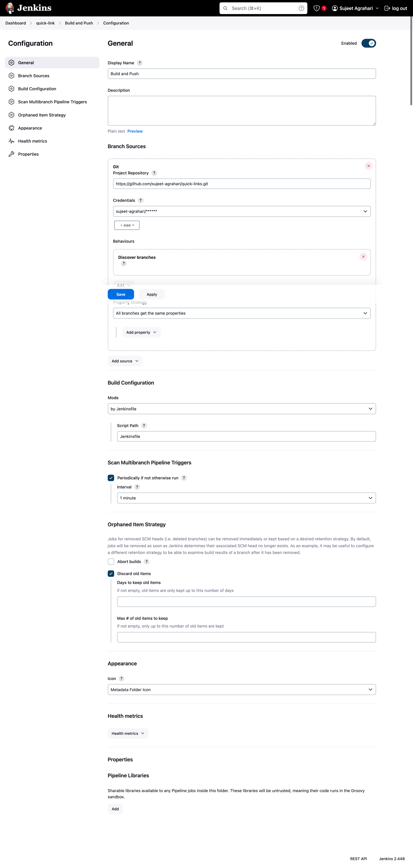Click the Jenkins logo icon
413x868 pixels.
coord(10,8)
